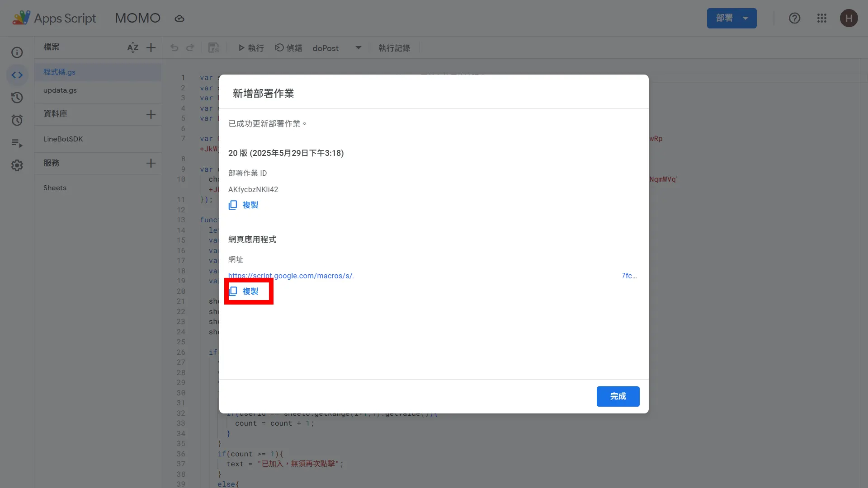This screenshot has width=868, height=488.
Task: Copy the web app URL
Action: click(249, 291)
